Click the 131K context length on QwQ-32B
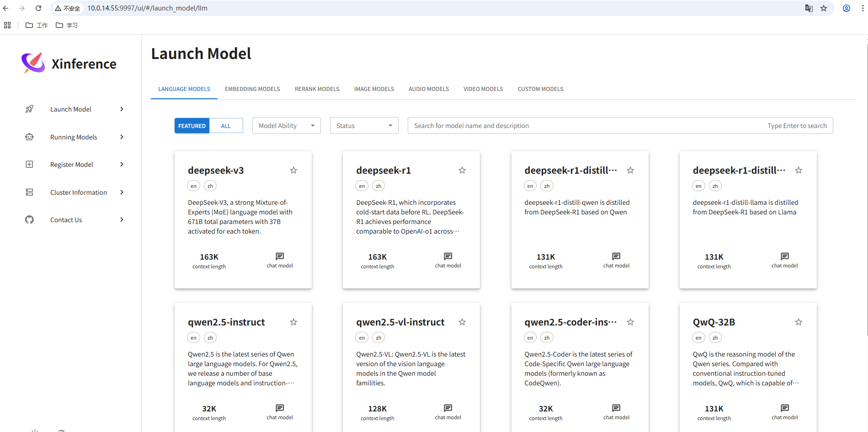 pyautogui.click(x=714, y=409)
